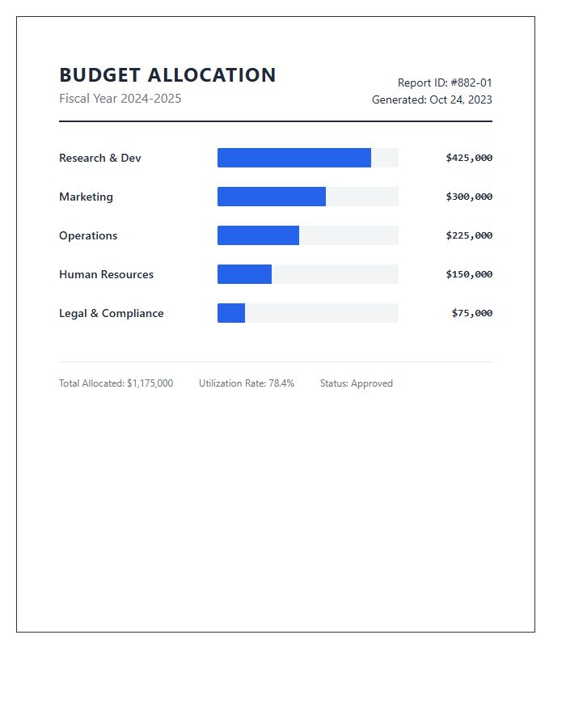Click the Report ID #882-01 text
Viewport: 566px width, 728px height.
point(445,83)
